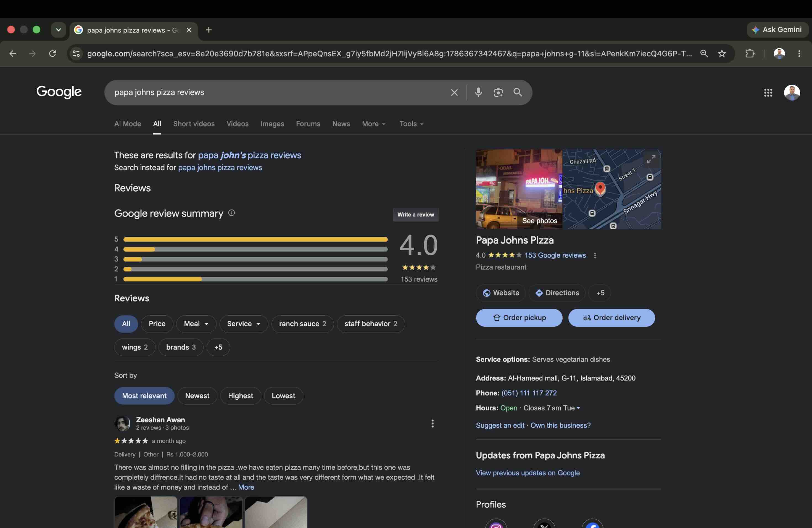
Task: Click corrected papa john's pizza reviews link
Action: click(x=249, y=155)
